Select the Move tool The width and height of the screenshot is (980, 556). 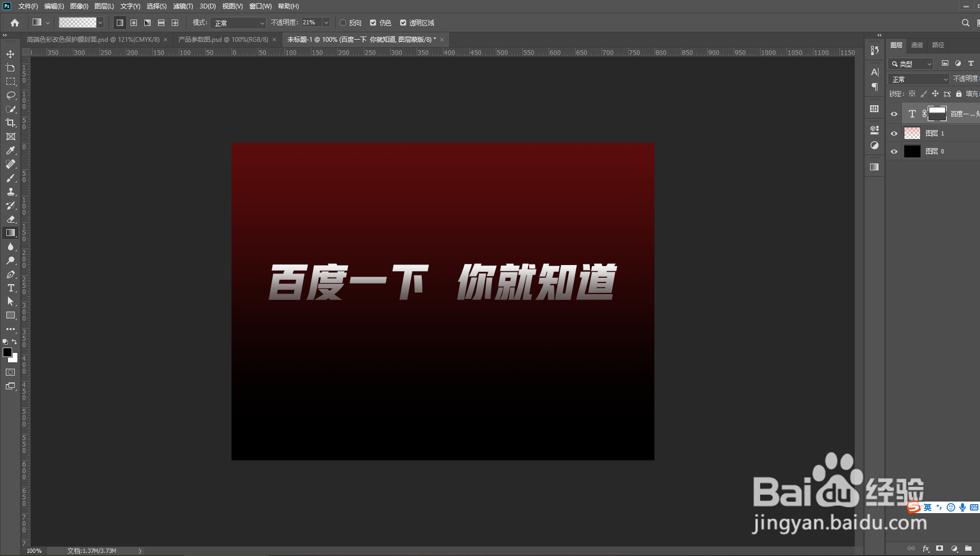click(10, 54)
